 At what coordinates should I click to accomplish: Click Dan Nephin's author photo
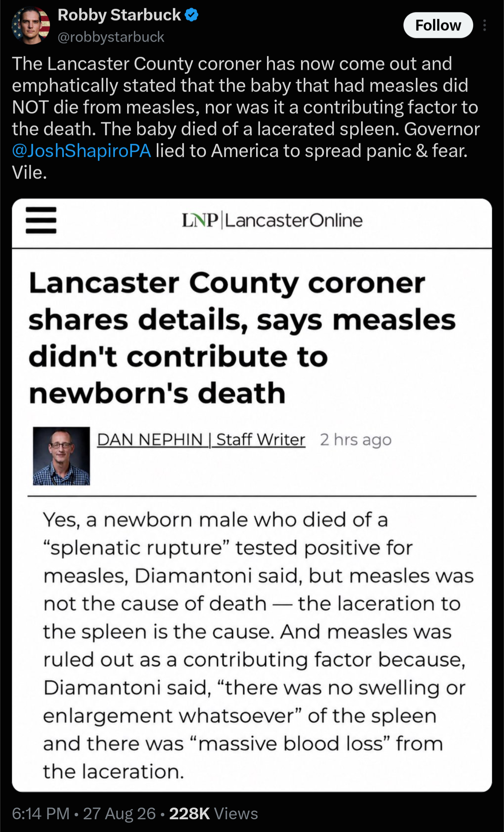point(61,456)
